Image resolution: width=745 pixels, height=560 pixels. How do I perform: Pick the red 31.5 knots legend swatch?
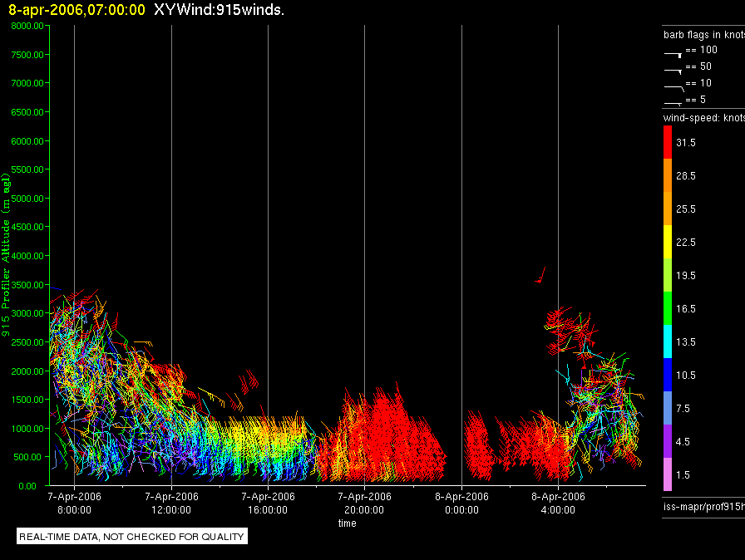668,142
